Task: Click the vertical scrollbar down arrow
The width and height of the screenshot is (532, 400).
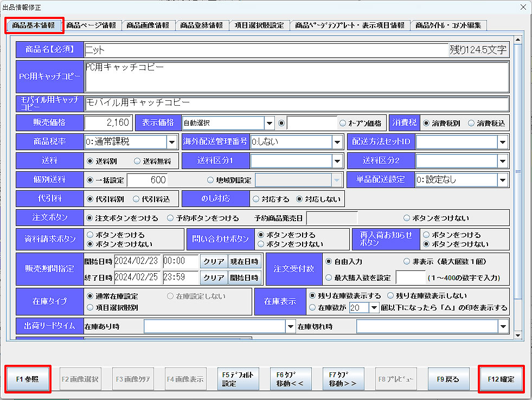Action: tap(517, 336)
